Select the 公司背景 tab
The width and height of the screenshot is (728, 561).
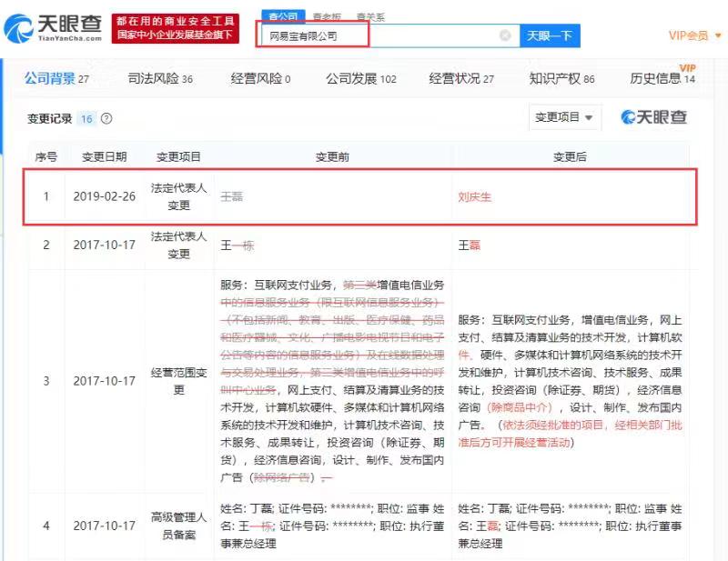pyautogui.click(x=56, y=79)
